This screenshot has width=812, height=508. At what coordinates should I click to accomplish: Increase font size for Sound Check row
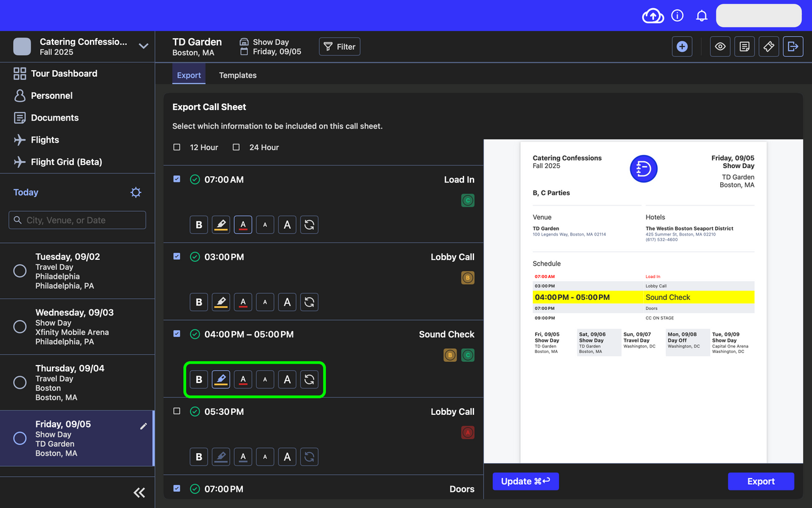[287, 379]
